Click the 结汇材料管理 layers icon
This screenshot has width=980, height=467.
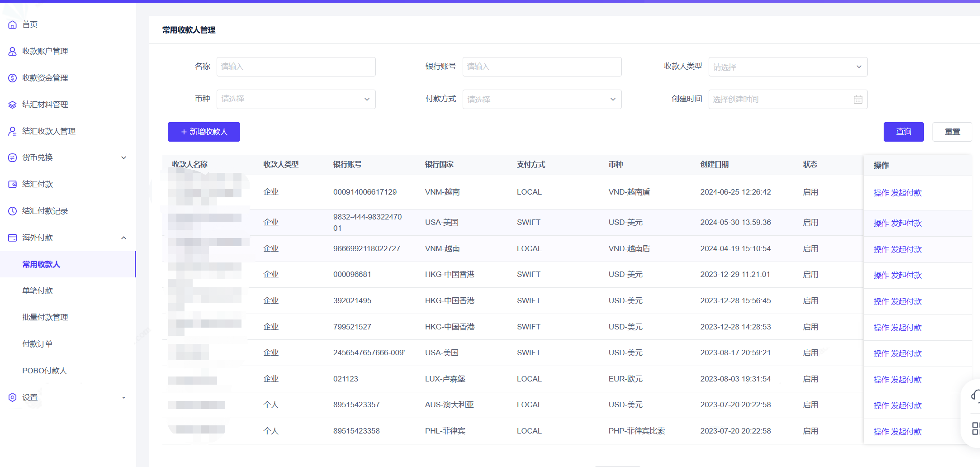point(13,105)
